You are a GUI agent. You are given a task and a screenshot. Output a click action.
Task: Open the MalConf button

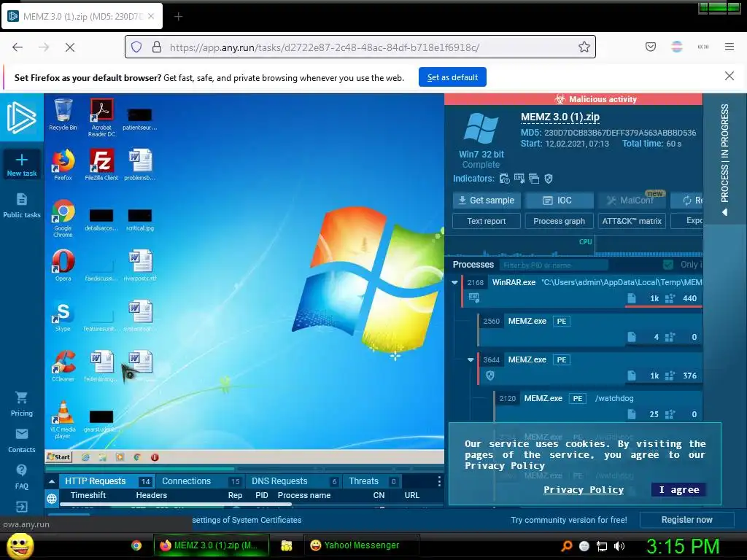[632, 201]
